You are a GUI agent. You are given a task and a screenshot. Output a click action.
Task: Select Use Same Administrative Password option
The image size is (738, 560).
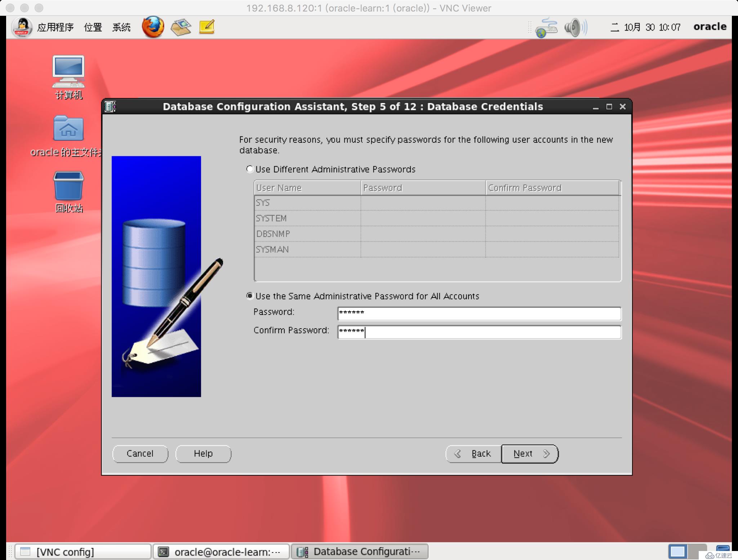pyautogui.click(x=249, y=295)
